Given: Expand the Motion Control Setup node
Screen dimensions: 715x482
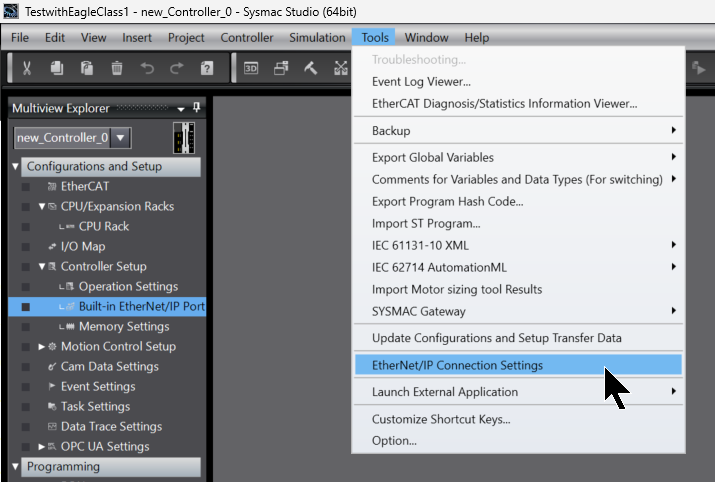Looking at the screenshot, I should 41,347.
